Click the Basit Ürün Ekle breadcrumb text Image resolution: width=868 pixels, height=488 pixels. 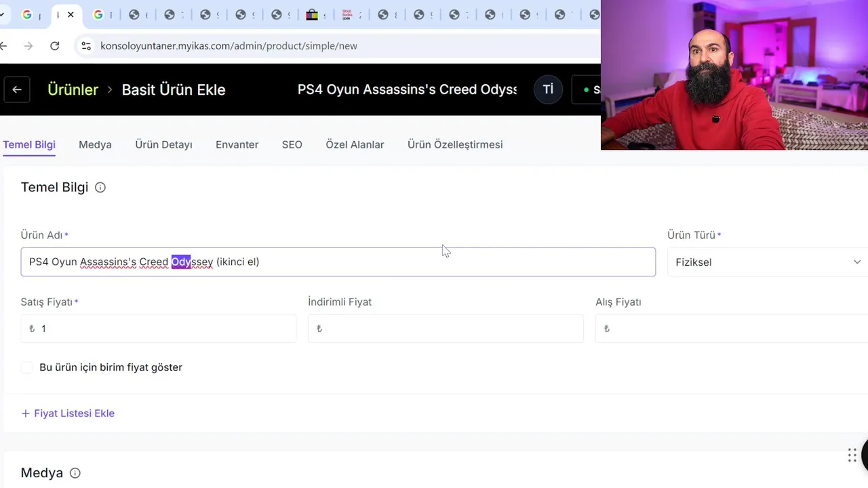pyautogui.click(x=174, y=89)
